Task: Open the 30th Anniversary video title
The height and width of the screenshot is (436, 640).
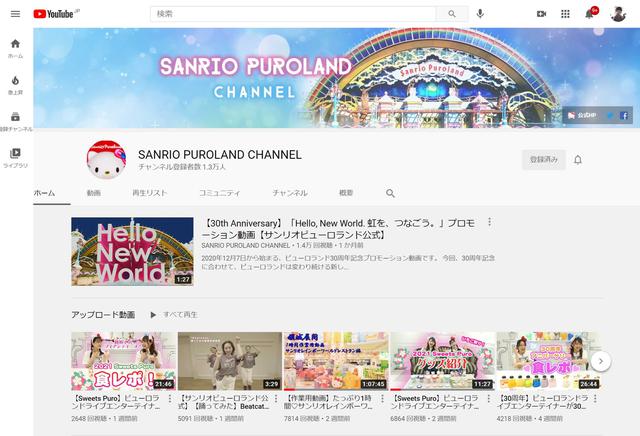Action: pyautogui.click(x=338, y=229)
